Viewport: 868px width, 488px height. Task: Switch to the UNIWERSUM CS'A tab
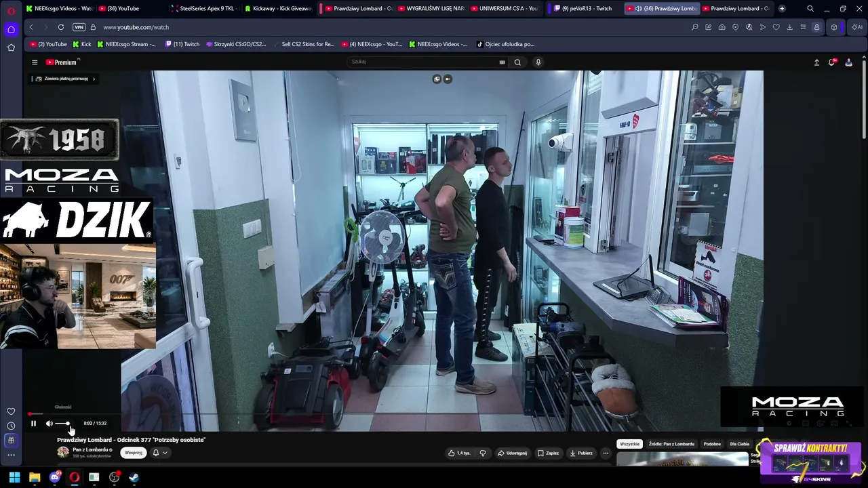click(505, 9)
